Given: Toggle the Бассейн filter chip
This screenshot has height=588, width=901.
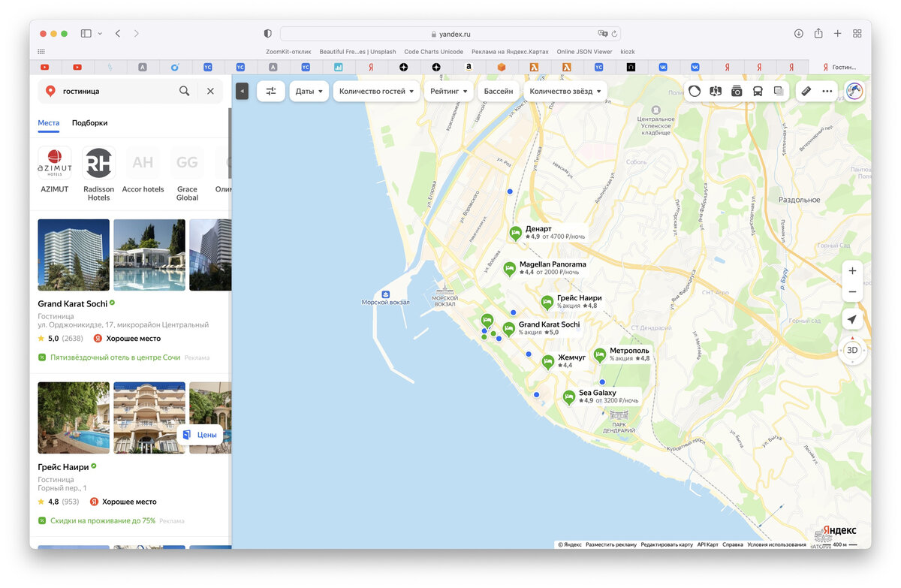Looking at the screenshot, I should pyautogui.click(x=499, y=91).
